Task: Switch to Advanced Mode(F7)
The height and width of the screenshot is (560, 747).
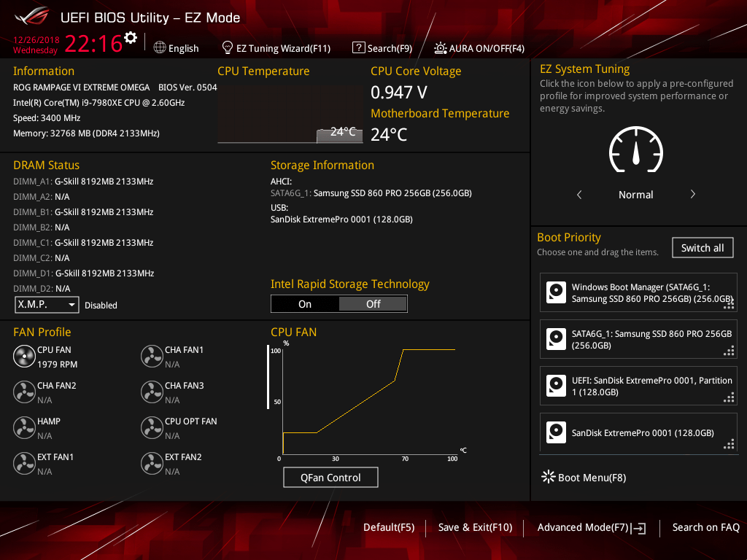Action: [x=583, y=527]
